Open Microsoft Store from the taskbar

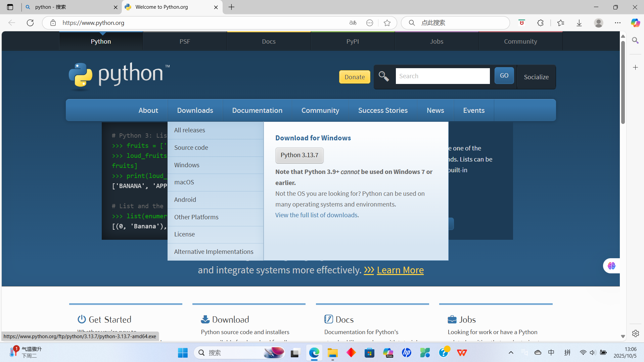370,353
